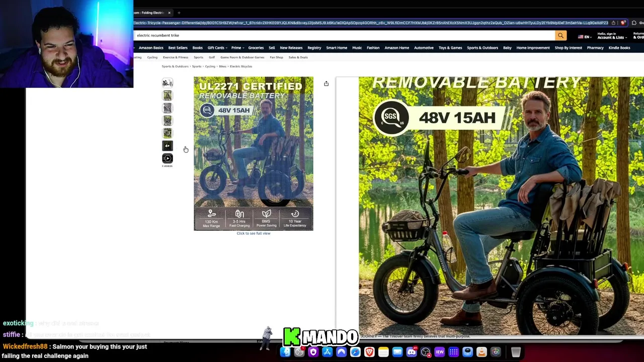
Task: Open Discord from the dock
Action: tap(412, 352)
